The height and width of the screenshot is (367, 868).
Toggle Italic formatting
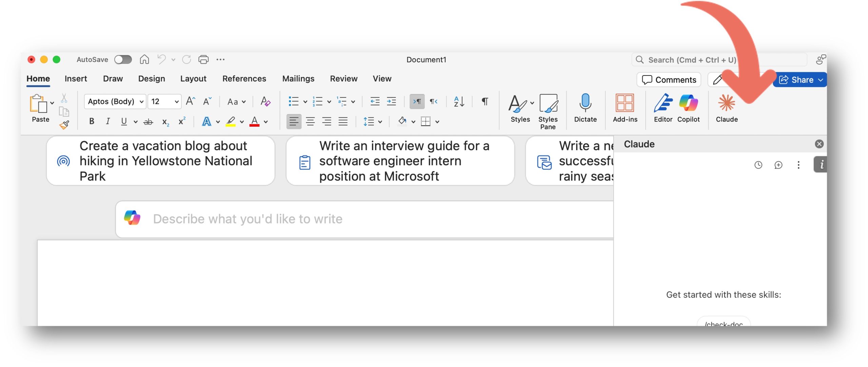click(108, 121)
